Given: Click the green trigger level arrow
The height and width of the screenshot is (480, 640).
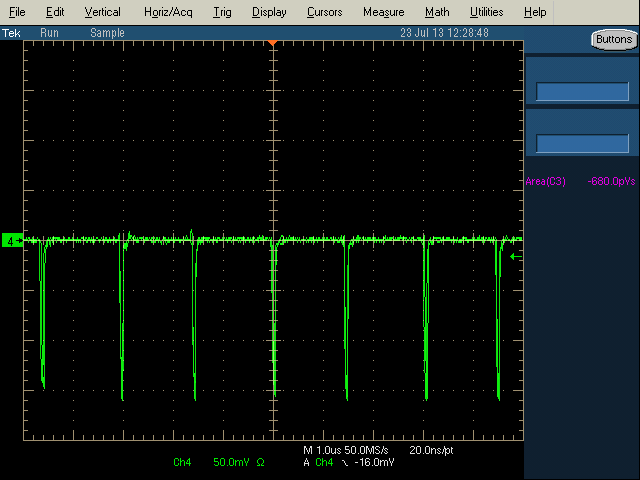Looking at the screenshot, I should (x=516, y=257).
